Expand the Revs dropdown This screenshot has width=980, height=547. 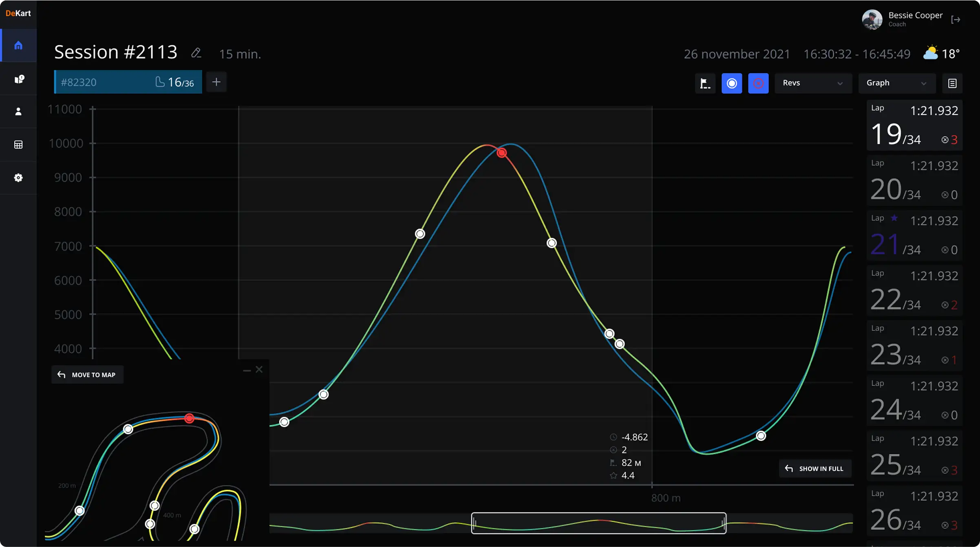coord(813,83)
